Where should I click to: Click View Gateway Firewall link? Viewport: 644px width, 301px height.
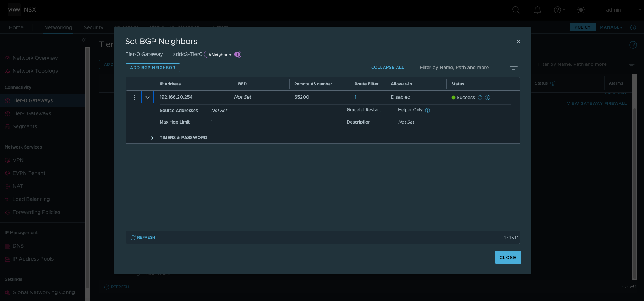pos(597,103)
